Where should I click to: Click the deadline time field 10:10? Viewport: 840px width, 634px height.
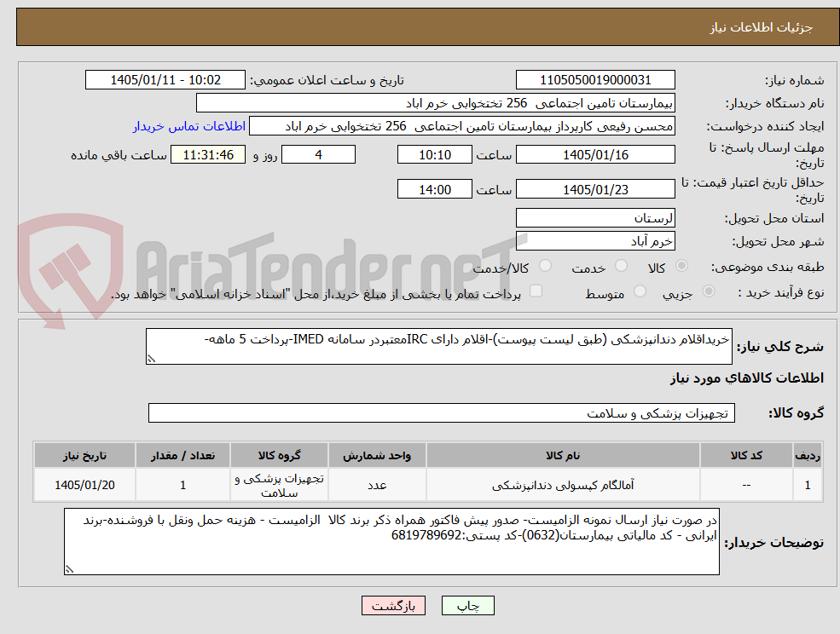(434, 155)
